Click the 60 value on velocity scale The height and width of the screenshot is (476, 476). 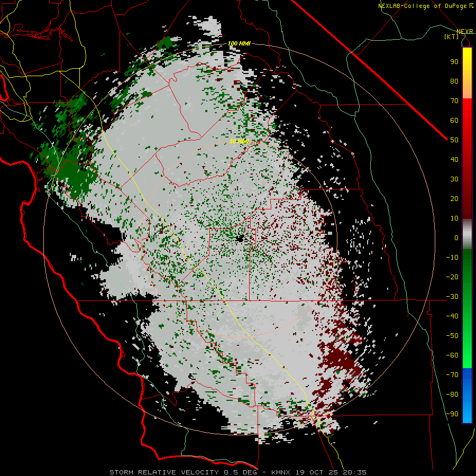tap(454, 120)
